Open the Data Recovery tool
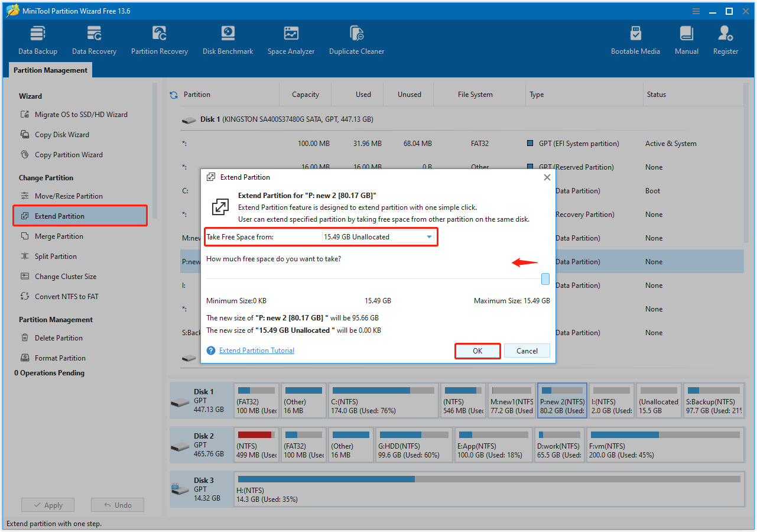 click(x=94, y=40)
